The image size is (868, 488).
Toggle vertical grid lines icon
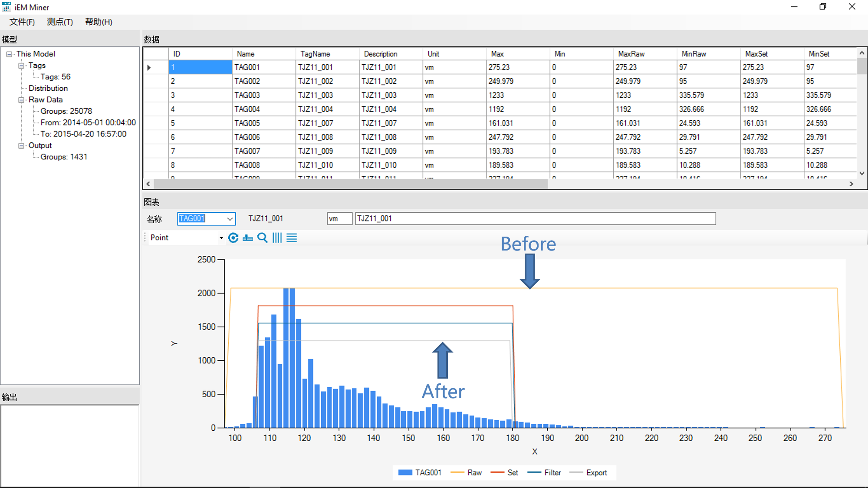(x=277, y=237)
